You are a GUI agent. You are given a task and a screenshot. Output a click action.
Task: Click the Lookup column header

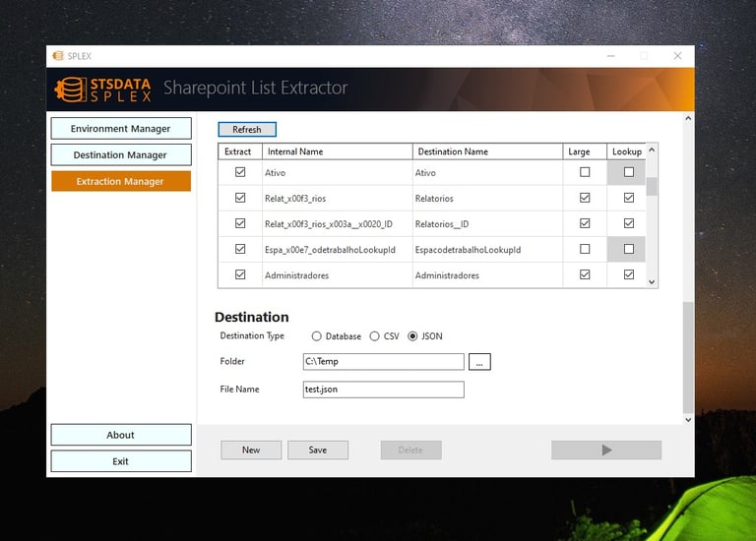(626, 151)
